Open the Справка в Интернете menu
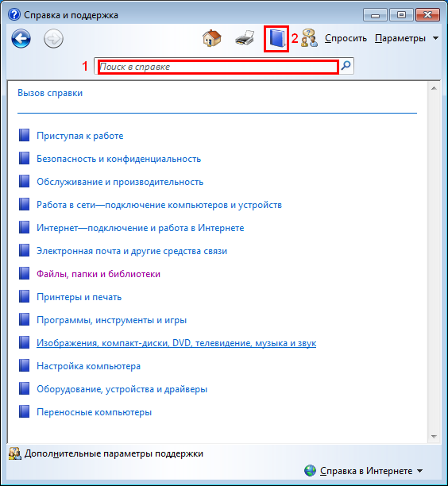This screenshot has width=448, height=486. 366,471
